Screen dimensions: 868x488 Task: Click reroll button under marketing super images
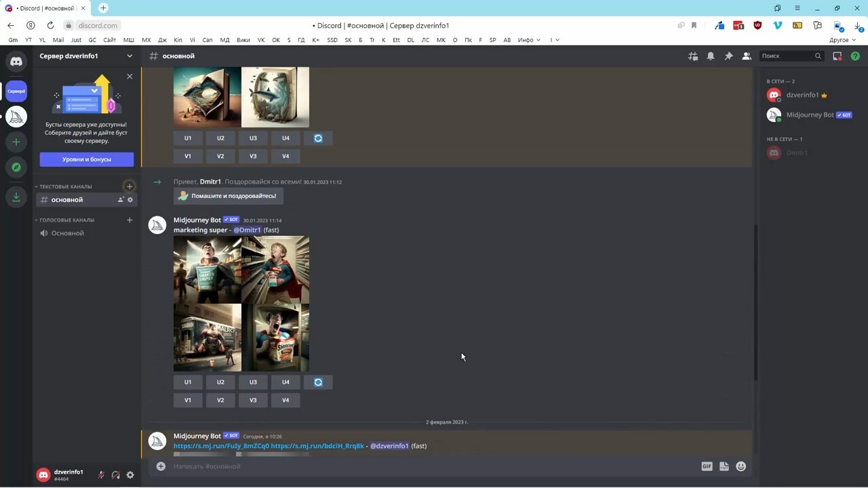coord(318,382)
